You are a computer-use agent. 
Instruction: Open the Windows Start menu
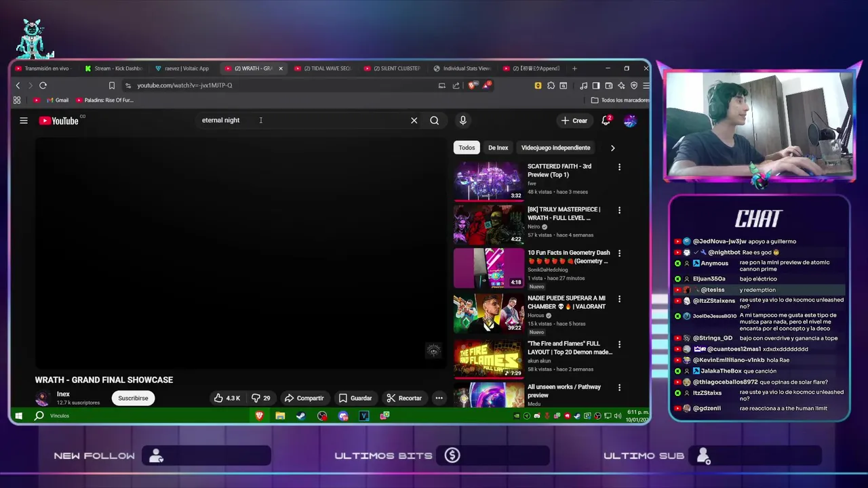(x=18, y=415)
